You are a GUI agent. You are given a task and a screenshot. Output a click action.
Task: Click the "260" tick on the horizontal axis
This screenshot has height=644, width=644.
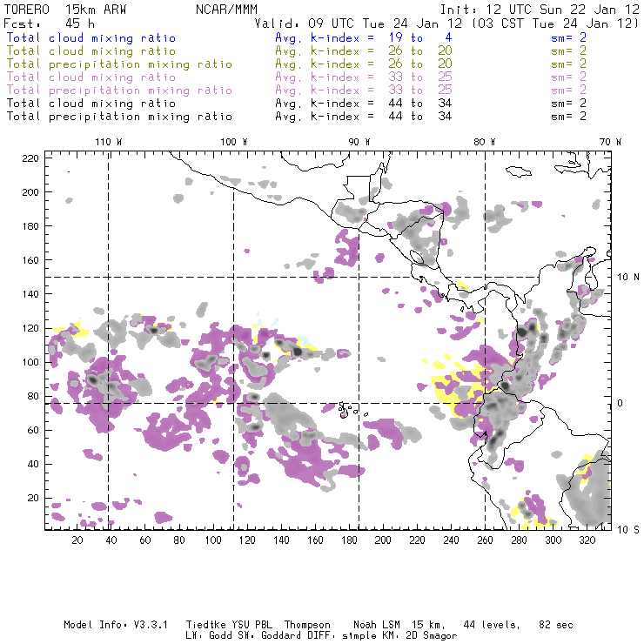(x=485, y=540)
